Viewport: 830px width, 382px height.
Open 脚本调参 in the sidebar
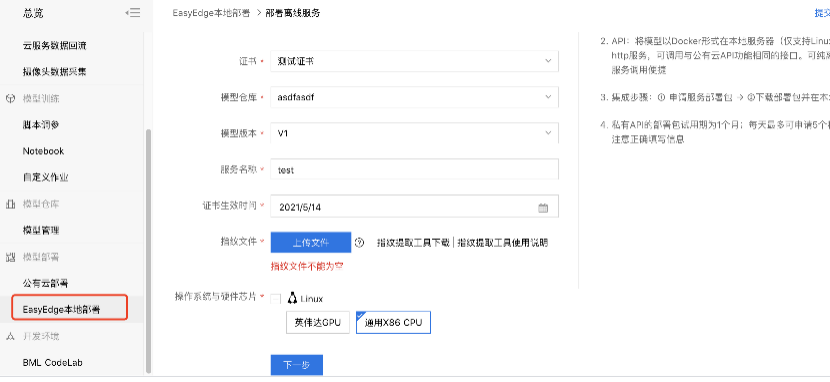pyautogui.click(x=41, y=125)
